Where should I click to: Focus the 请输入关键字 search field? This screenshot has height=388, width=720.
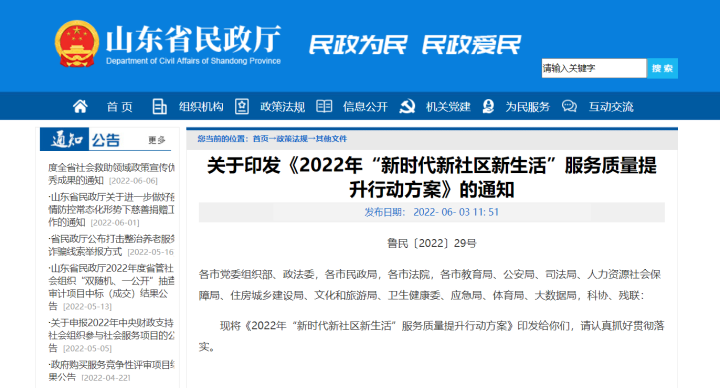tap(594, 68)
